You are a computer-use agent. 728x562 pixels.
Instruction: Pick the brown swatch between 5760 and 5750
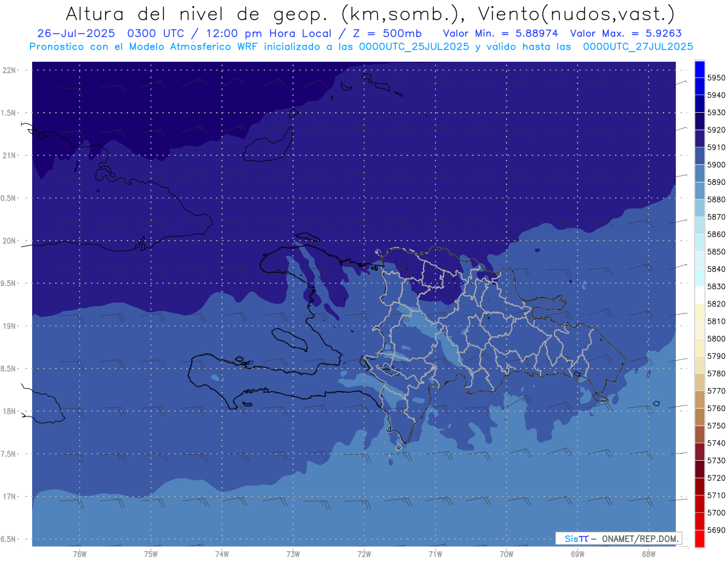[x=699, y=417]
